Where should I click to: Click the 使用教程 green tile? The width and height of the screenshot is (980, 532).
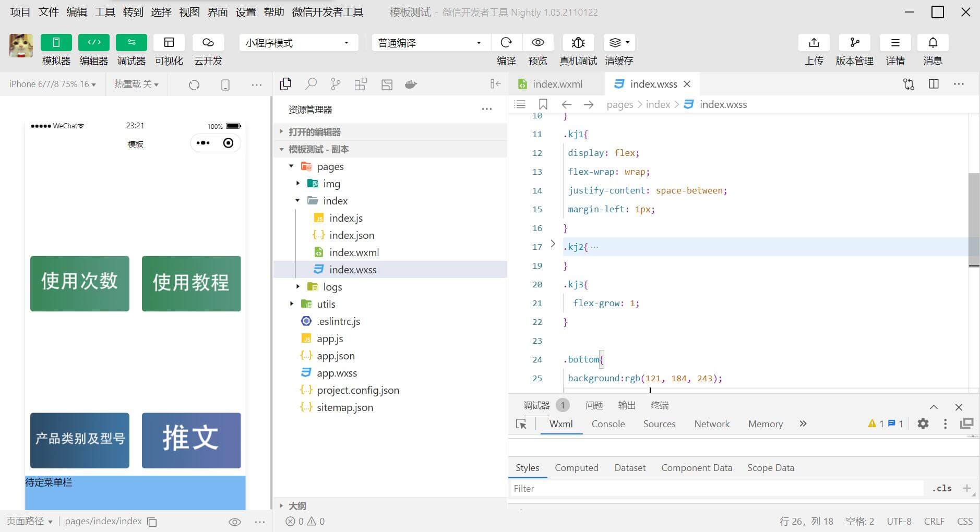pos(192,284)
